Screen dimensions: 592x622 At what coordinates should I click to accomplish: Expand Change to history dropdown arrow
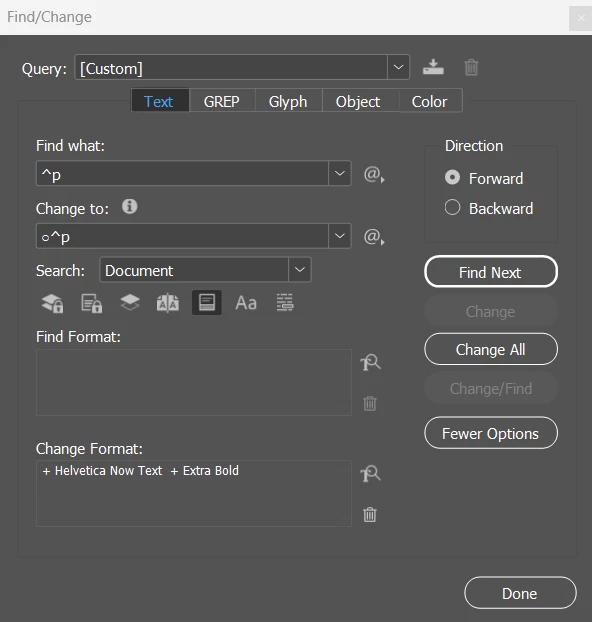[340, 236]
